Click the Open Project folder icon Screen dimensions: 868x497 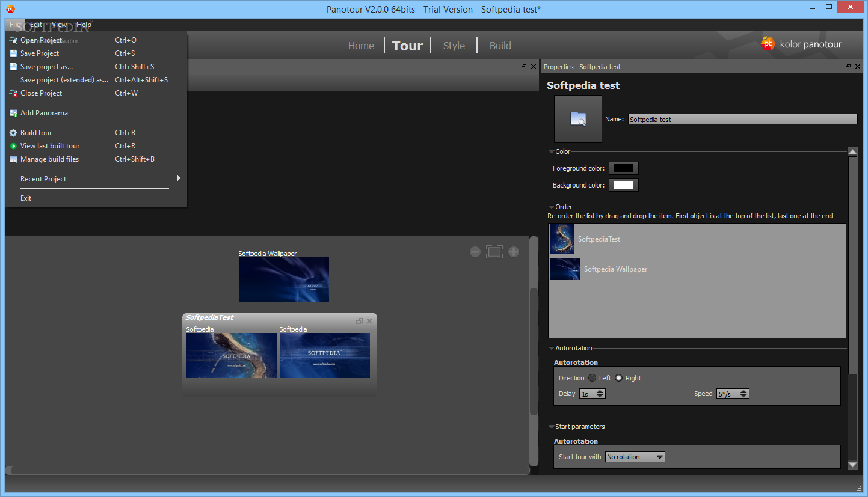(x=13, y=40)
